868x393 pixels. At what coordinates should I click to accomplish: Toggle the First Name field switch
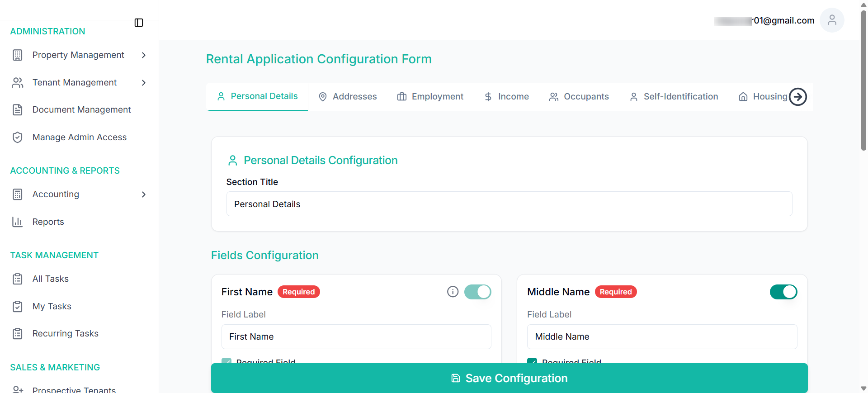pyautogui.click(x=478, y=292)
